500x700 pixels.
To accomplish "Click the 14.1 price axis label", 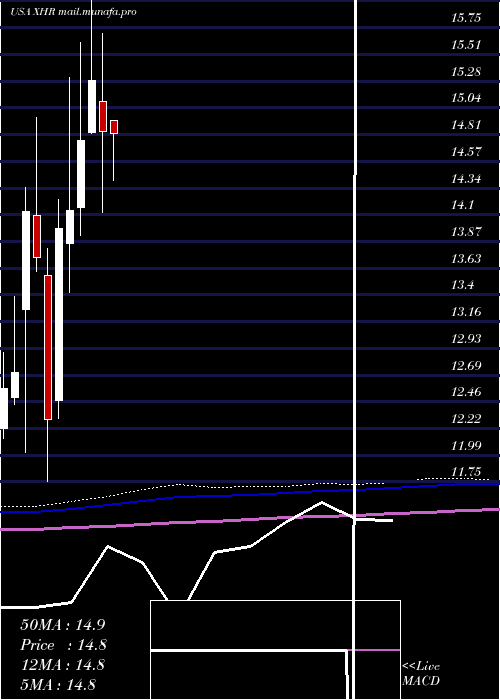I will click(x=462, y=205).
